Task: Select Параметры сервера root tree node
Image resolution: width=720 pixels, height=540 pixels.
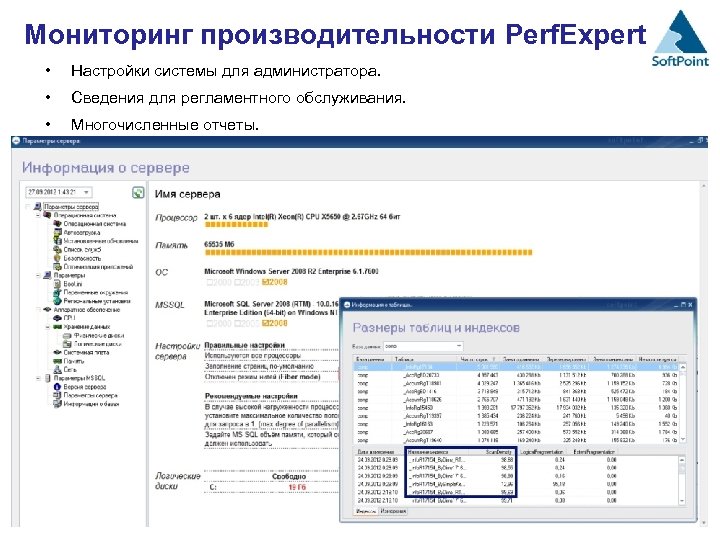Action: click(x=71, y=207)
